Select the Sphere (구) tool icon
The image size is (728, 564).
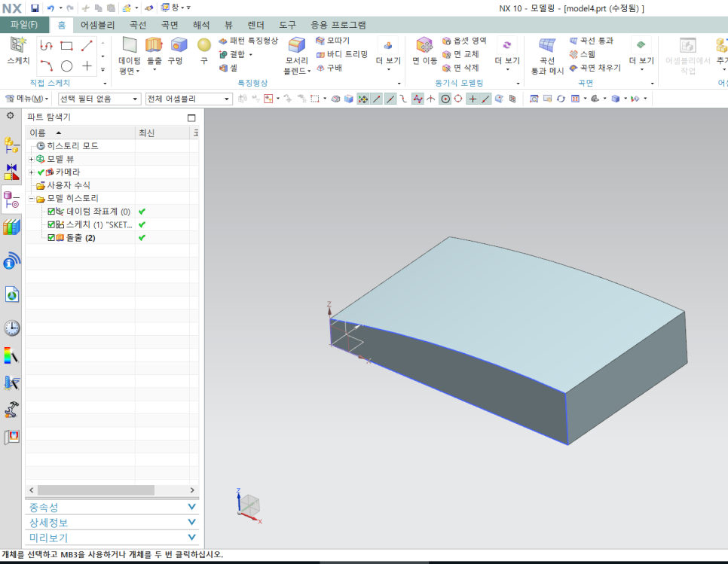click(203, 45)
